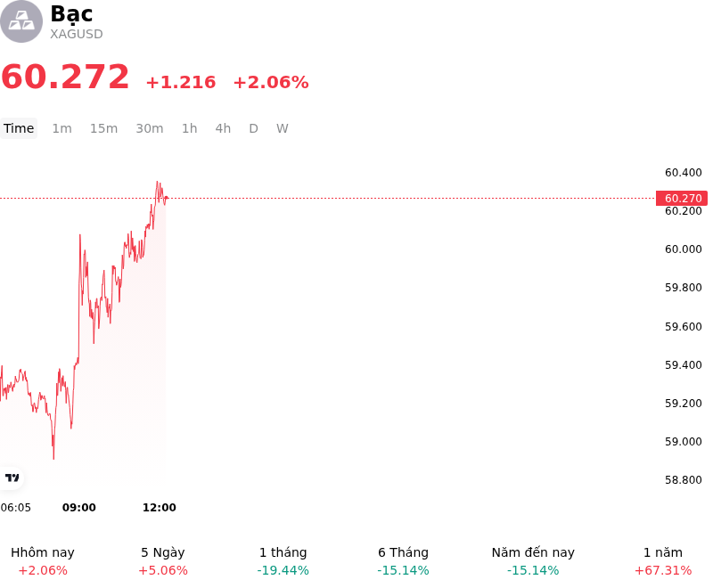Switch to the 1m interval

point(61,128)
